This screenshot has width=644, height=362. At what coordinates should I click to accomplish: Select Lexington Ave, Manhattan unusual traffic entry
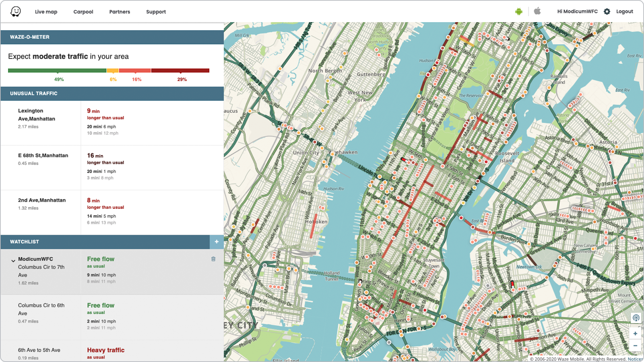(x=37, y=115)
